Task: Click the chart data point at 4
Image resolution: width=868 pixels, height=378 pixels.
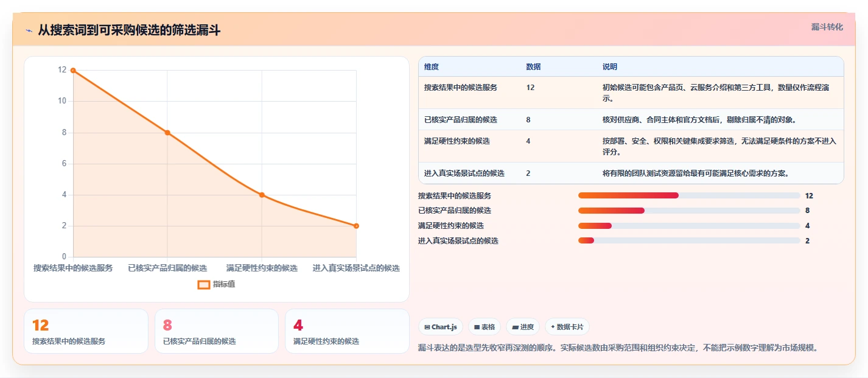Action: pyautogui.click(x=262, y=195)
